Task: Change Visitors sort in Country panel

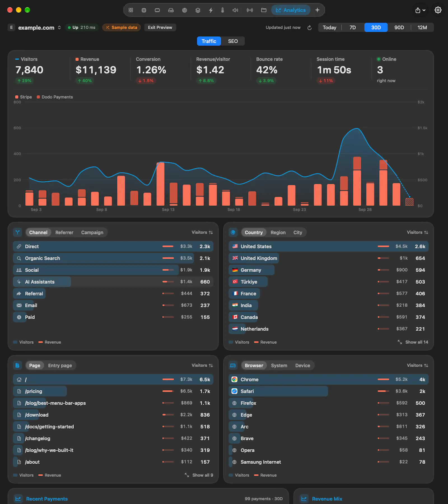Action: point(417,232)
